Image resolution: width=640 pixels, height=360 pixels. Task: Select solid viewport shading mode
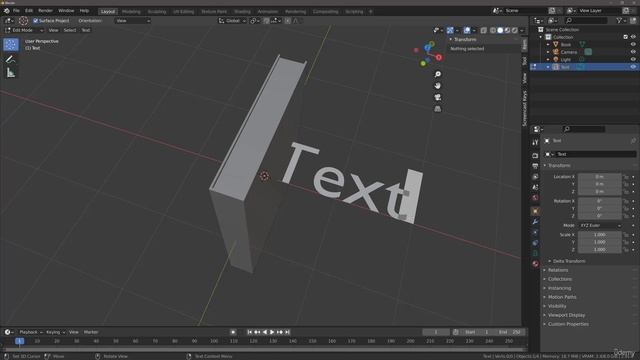tap(500, 31)
